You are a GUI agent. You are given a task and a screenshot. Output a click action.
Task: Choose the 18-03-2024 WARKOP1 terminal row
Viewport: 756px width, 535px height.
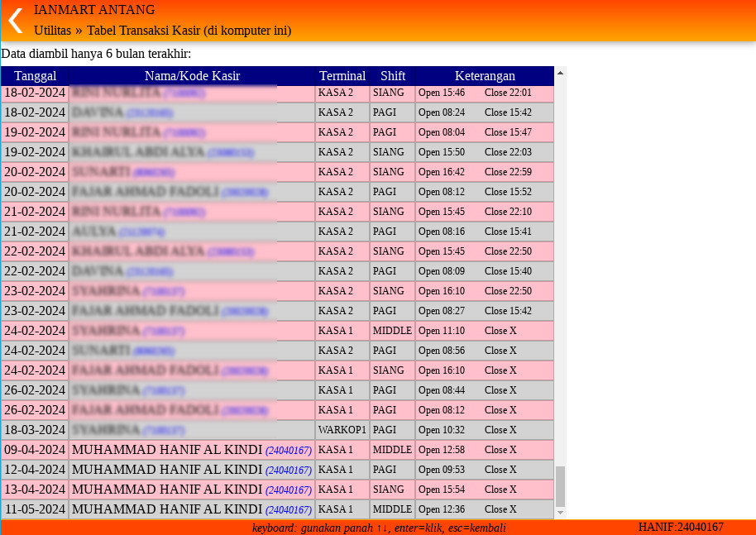[x=342, y=430]
